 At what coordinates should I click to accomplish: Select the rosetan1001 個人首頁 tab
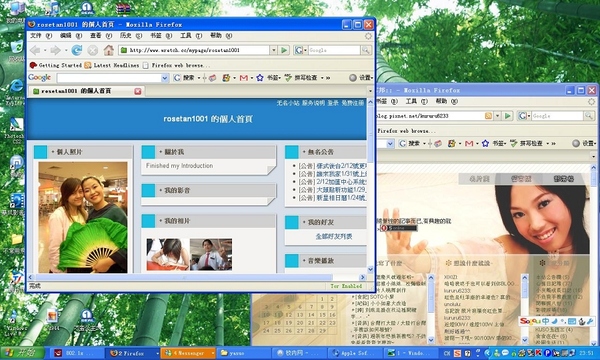click(x=85, y=91)
